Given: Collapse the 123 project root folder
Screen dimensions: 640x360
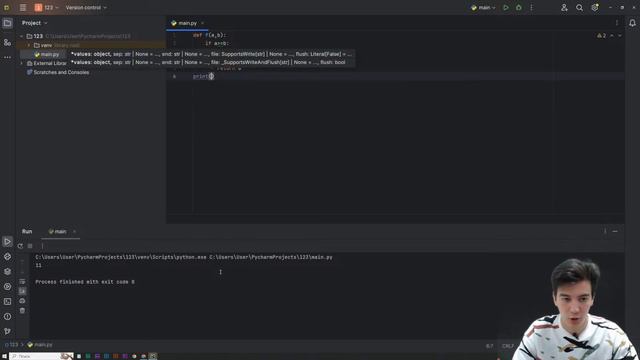Looking at the screenshot, I should coord(22,36).
